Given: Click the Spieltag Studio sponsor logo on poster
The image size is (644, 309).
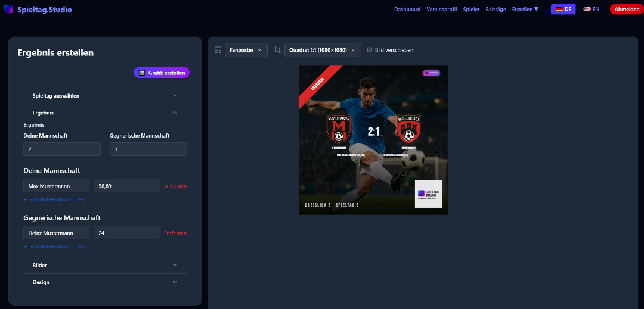Looking at the screenshot, I should point(429,194).
